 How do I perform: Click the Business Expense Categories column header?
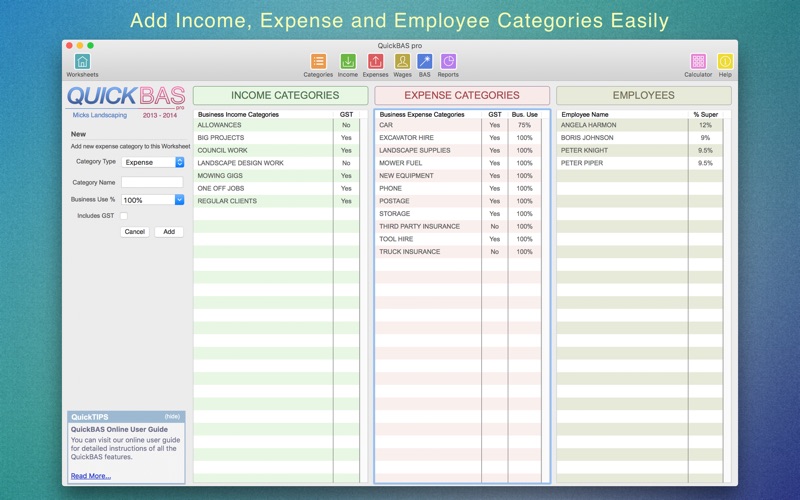click(422, 115)
